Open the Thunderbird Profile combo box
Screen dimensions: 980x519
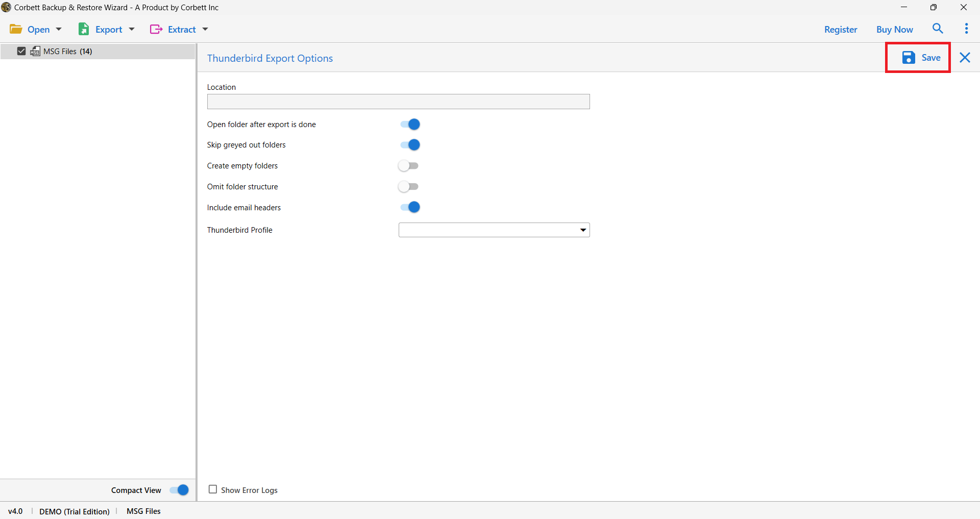coord(494,230)
